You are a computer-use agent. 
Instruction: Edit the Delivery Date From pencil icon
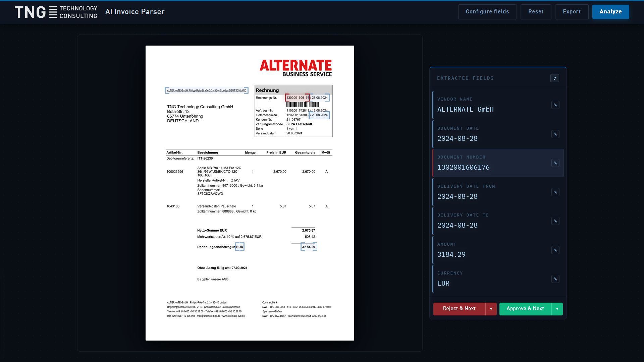pos(555,192)
